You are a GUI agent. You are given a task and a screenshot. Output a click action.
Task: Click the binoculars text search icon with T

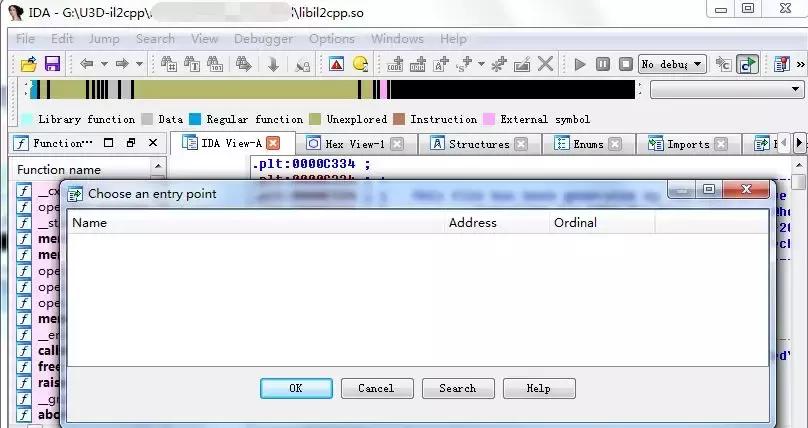click(x=192, y=64)
